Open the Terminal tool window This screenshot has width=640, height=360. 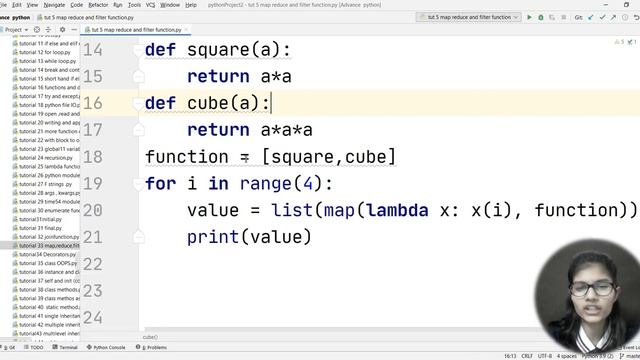(65, 347)
